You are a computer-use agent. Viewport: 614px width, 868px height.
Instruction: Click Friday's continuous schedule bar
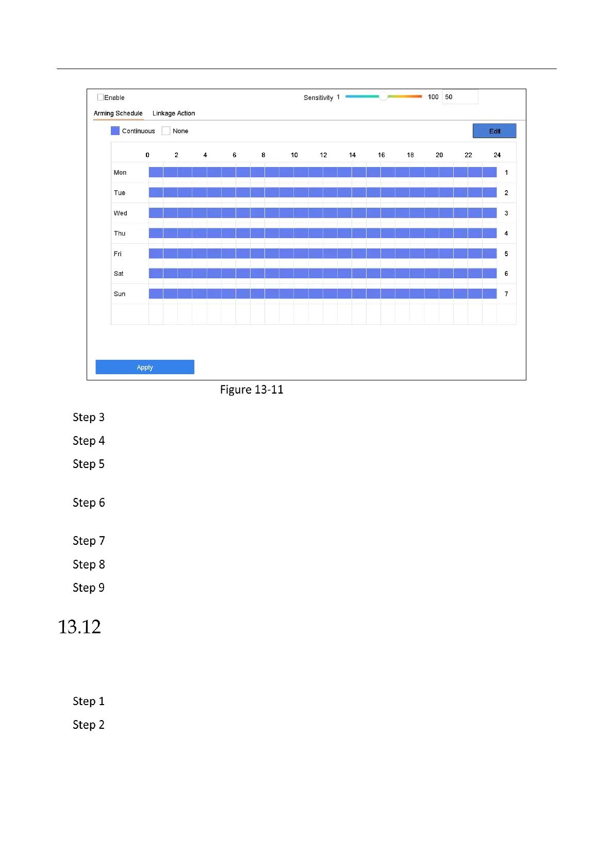pyautogui.click(x=323, y=254)
